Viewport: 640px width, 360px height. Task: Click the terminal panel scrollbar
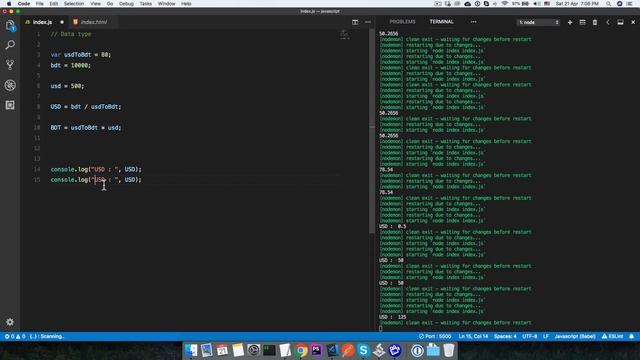coord(372,131)
